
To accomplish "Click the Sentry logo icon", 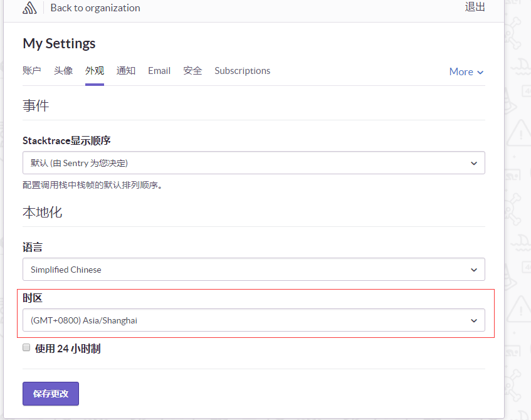I will tap(29, 8).
